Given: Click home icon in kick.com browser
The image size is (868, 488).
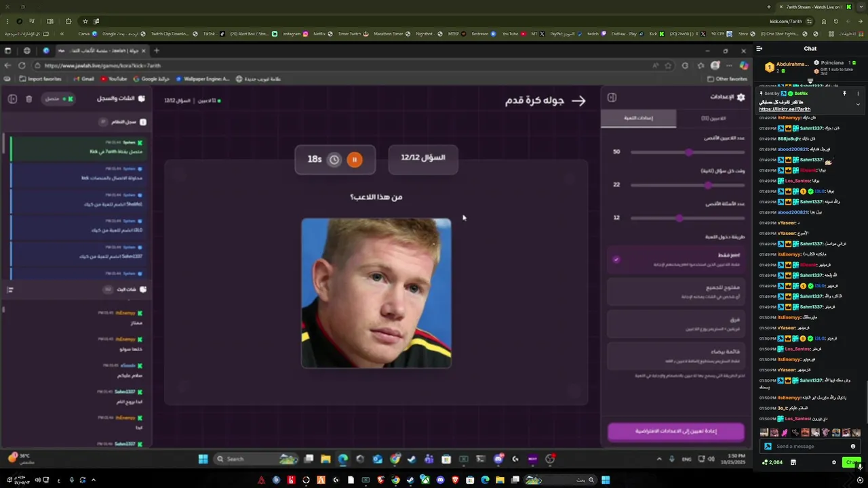Looking at the screenshot, I should tap(824, 21).
